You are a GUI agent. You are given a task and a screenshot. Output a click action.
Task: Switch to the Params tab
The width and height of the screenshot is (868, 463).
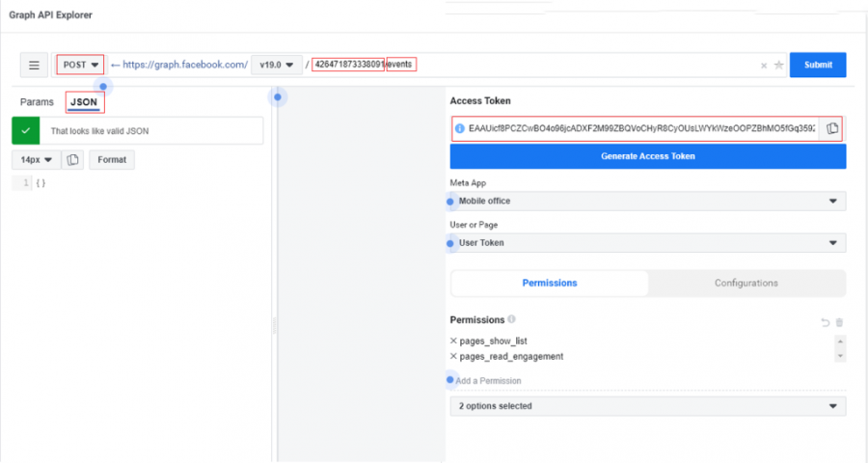pyautogui.click(x=37, y=102)
